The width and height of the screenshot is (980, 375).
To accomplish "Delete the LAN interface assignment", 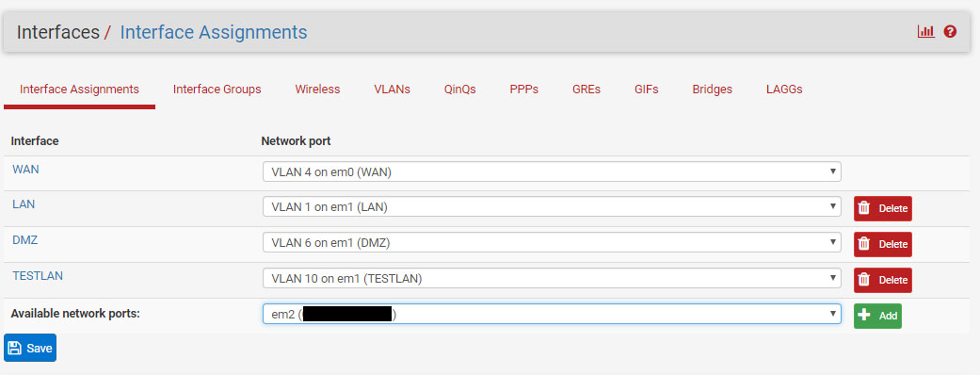I will 883,208.
